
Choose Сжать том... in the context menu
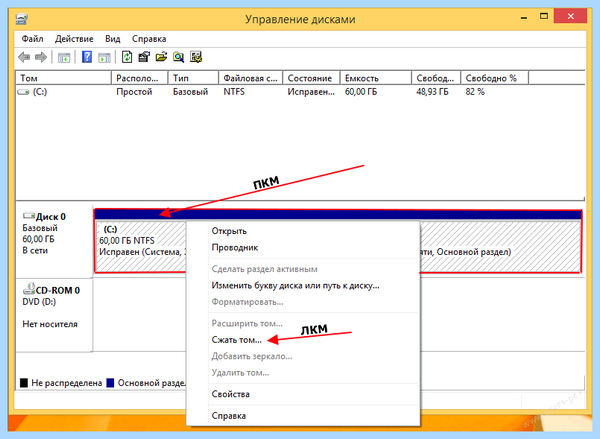click(314, 340)
